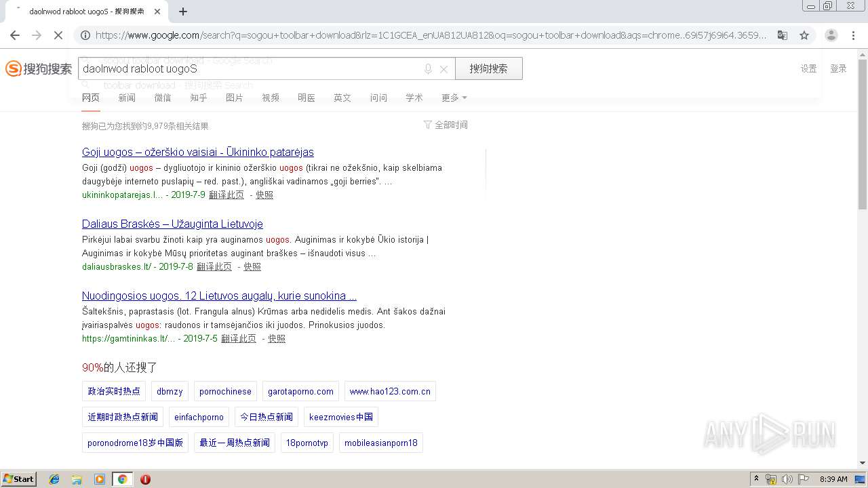The width and height of the screenshot is (868, 488).
Task: Switch to the 英文 tab
Action: coord(342,98)
